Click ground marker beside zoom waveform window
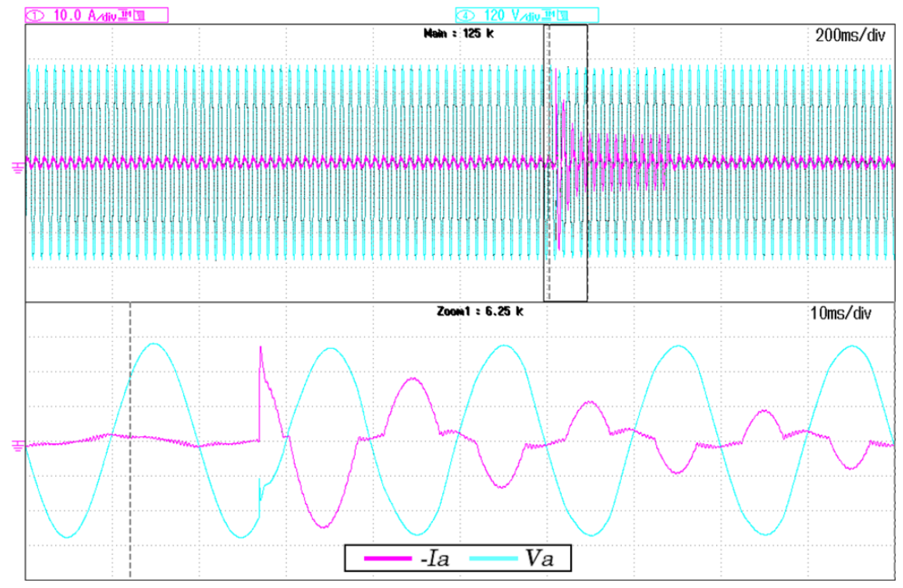 point(18,446)
